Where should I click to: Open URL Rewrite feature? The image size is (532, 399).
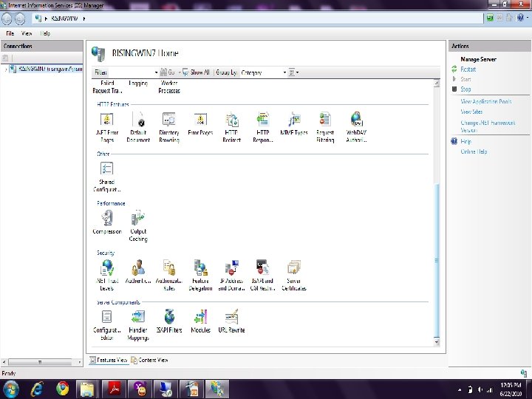click(x=232, y=321)
